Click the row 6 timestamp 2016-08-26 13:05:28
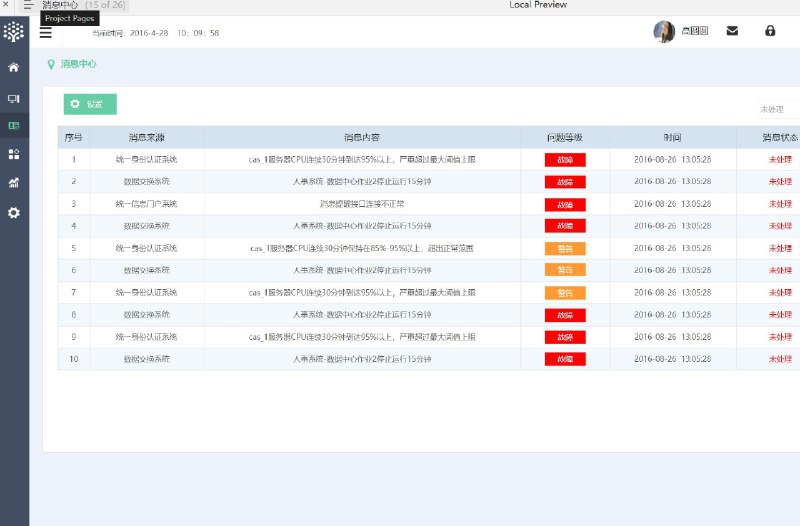Screen dimensions: 800x526 (x=672, y=270)
